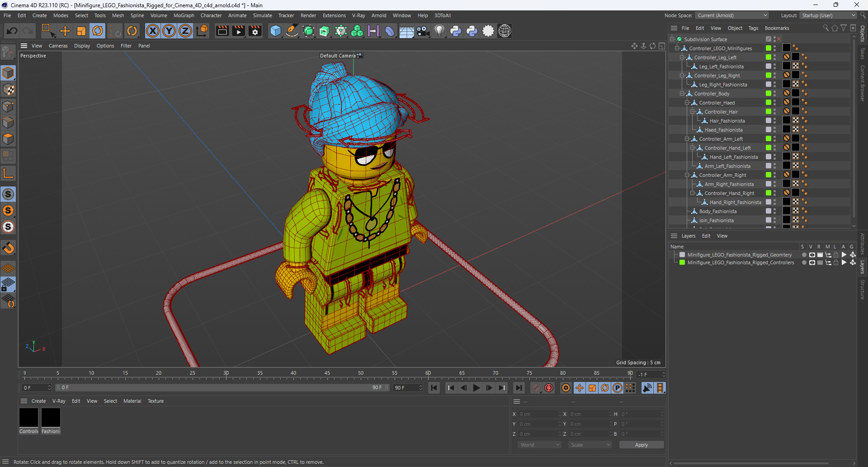868x467 pixels.
Task: Select the Scale tool
Action: (x=81, y=31)
